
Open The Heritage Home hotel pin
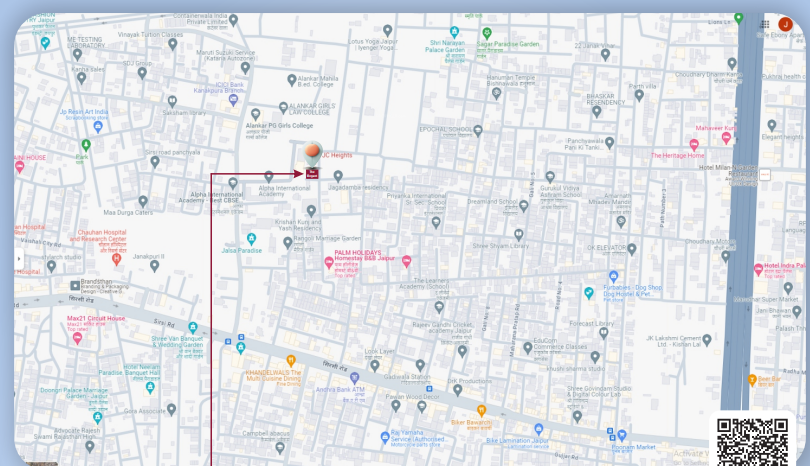694,145
